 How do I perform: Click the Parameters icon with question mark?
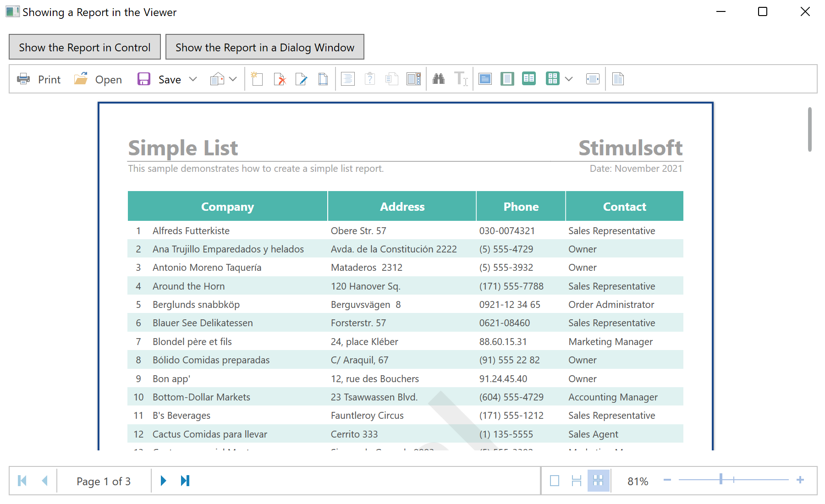pos(370,79)
